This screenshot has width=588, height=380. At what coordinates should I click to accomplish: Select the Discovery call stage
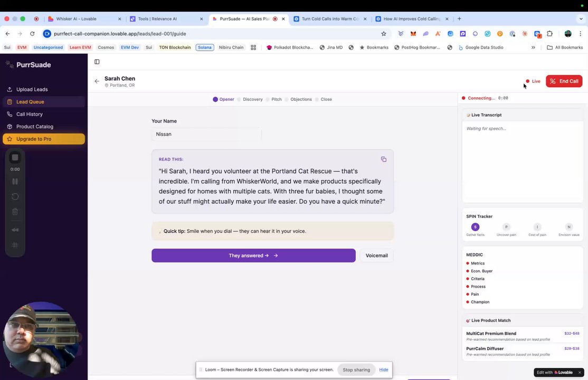(250, 99)
